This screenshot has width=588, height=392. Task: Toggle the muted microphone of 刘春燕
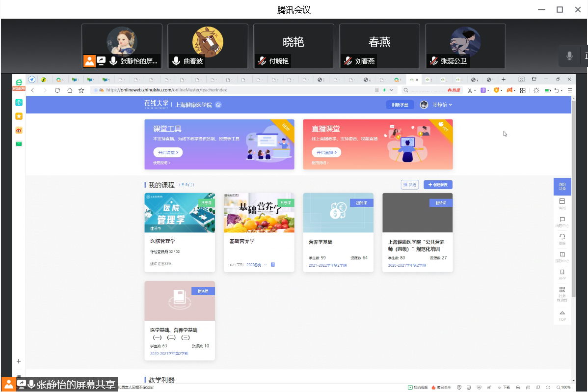tap(348, 61)
